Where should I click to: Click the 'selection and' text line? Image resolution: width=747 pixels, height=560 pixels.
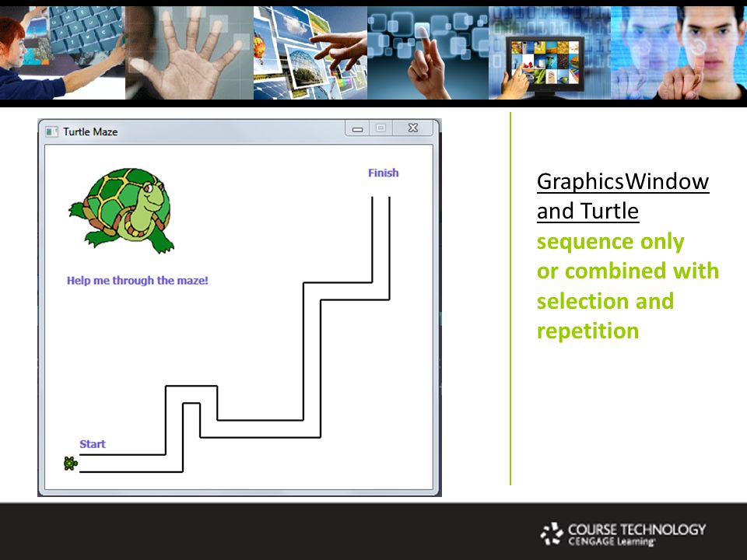(605, 301)
